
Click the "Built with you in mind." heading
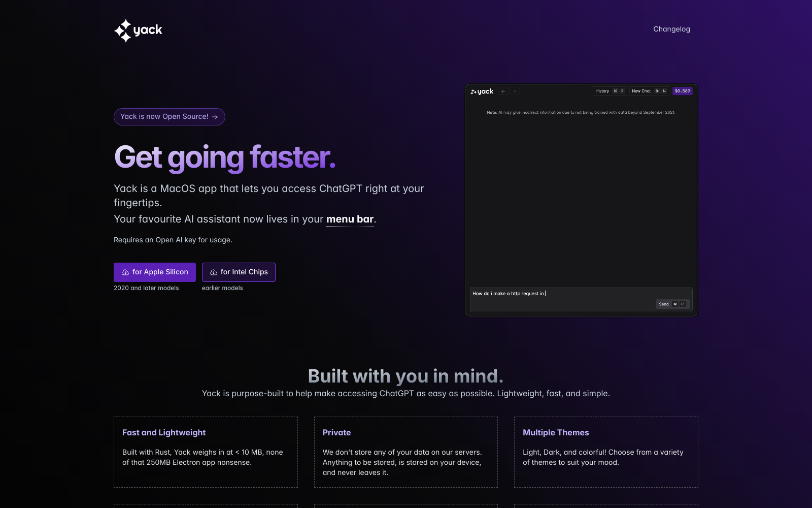[x=406, y=376]
